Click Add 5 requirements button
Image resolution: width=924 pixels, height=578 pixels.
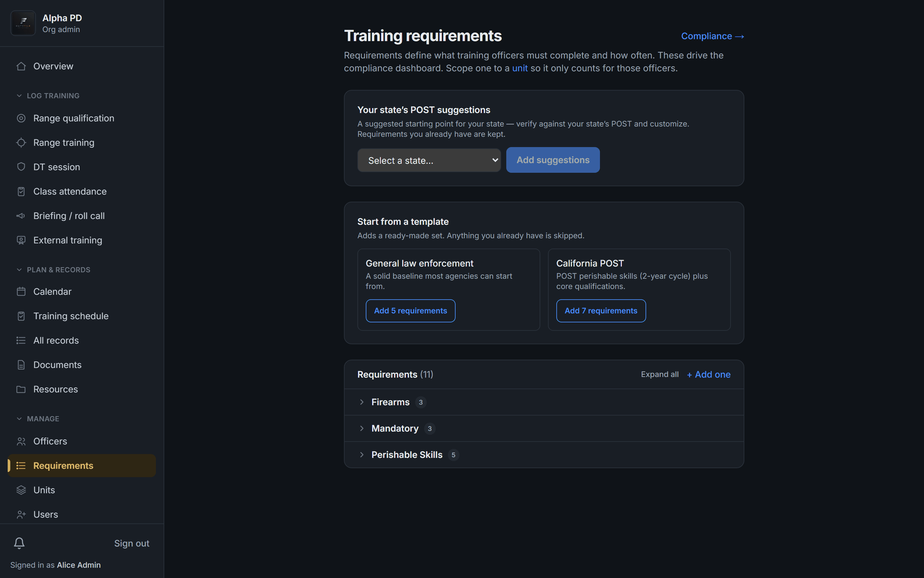(410, 311)
